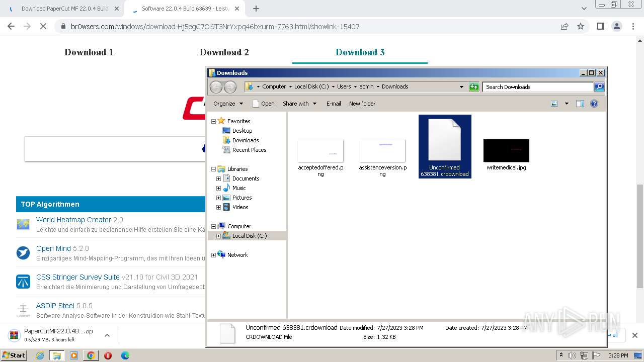Bookmark this page with the star icon

coord(581,26)
